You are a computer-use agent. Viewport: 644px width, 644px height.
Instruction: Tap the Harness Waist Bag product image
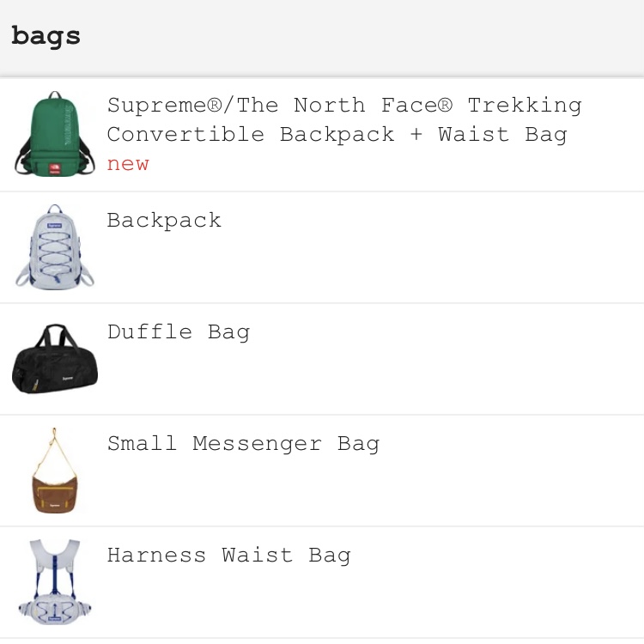point(55,582)
